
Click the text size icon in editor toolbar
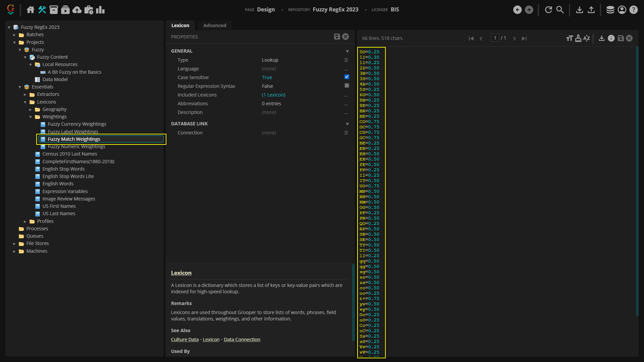[569, 38]
